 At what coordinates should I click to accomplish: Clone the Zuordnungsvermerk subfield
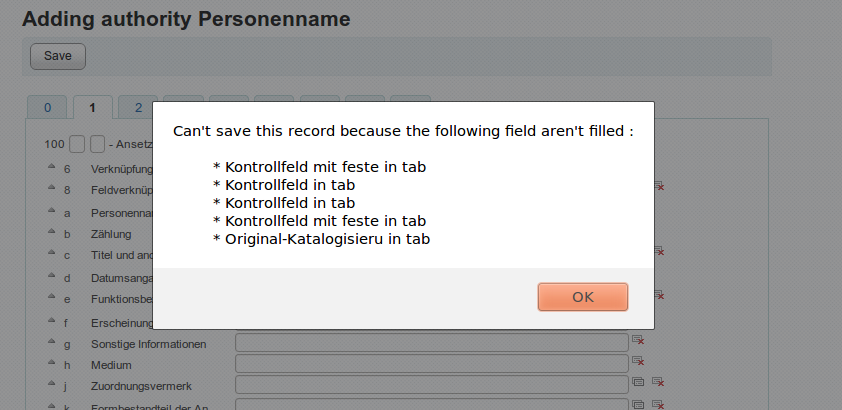point(639,383)
